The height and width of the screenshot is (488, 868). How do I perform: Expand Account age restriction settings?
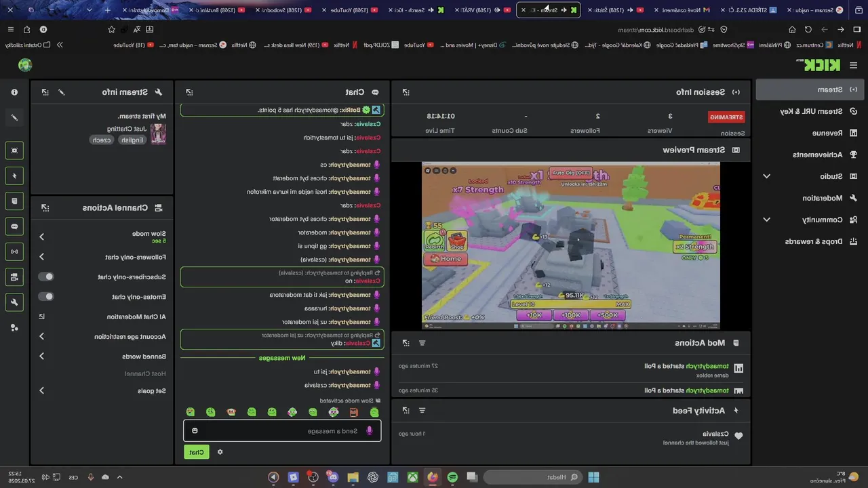pos(41,336)
